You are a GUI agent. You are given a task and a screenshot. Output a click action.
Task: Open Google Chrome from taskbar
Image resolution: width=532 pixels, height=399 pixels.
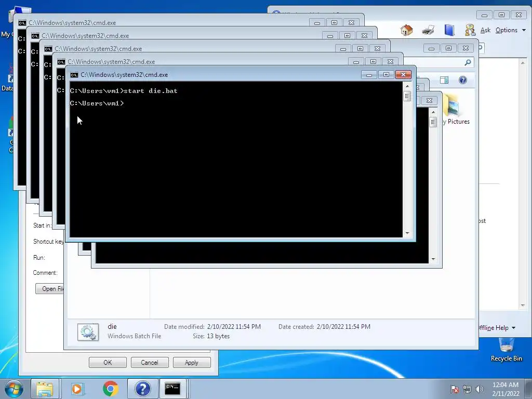[110, 389]
